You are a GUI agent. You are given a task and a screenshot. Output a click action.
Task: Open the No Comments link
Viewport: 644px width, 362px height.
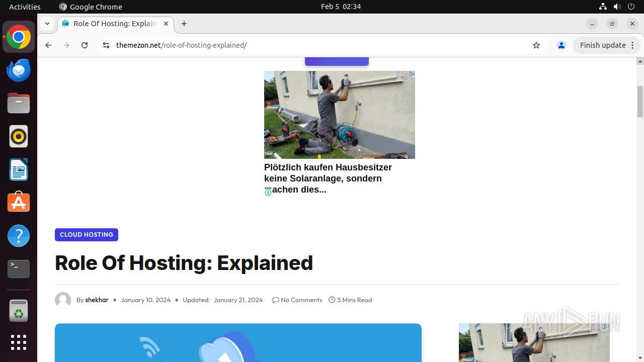point(297,300)
